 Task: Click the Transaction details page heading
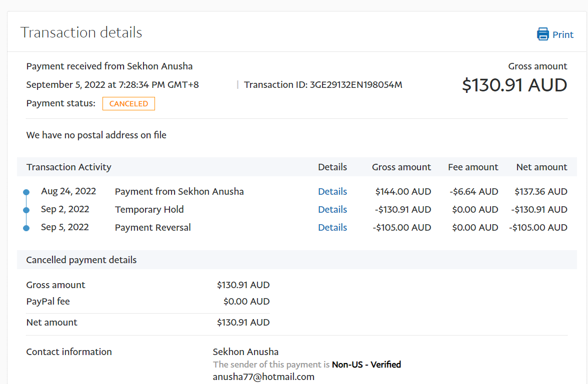click(x=81, y=33)
